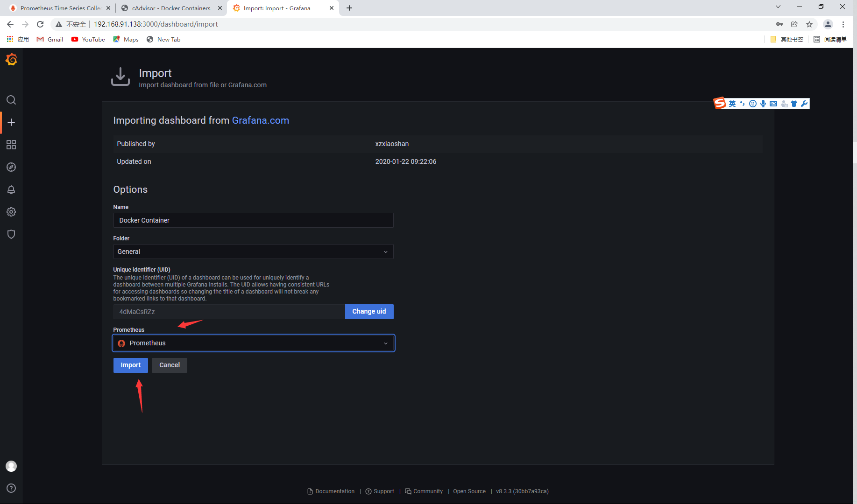Open the Chrome tab search chevron
The image size is (857, 504).
pyautogui.click(x=778, y=7)
